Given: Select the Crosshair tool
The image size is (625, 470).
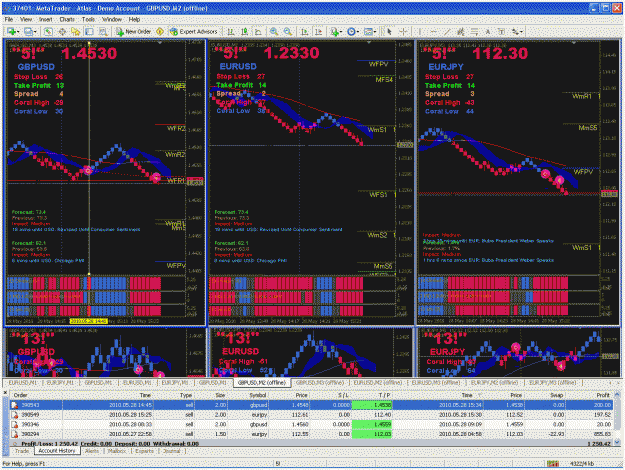Looking at the screenshot, I should pos(403,31).
